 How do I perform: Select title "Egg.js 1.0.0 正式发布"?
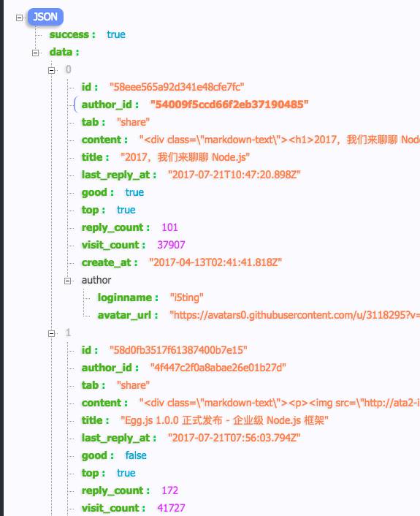(x=224, y=420)
